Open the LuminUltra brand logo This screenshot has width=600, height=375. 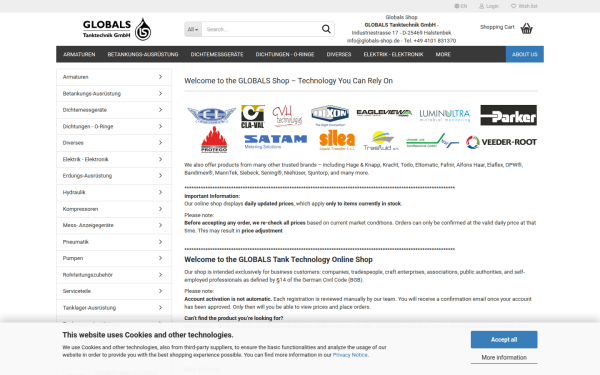pyautogui.click(x=445, y=115)
